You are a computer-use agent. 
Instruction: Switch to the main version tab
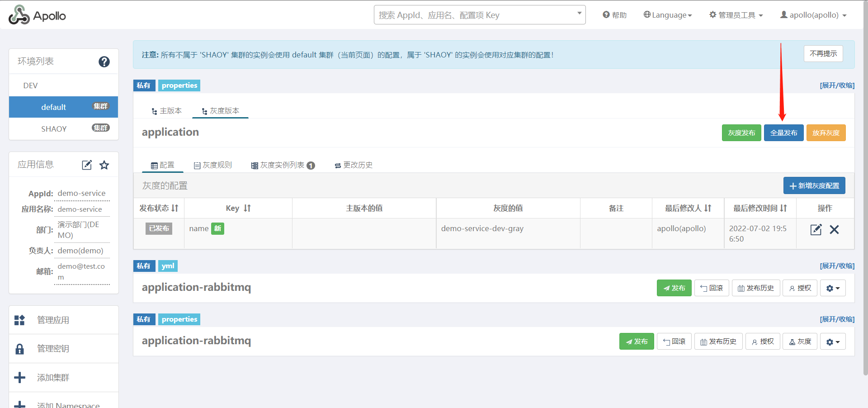pos(166,111)
